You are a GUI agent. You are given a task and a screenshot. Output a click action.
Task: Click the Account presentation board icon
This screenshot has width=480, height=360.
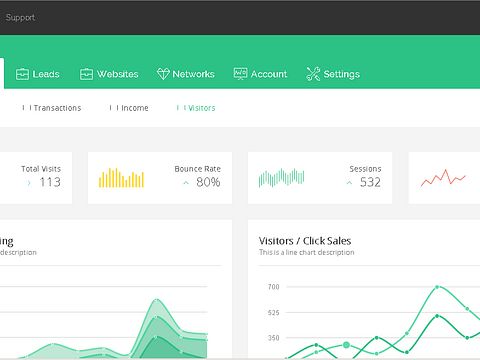(x=240, y=74)
